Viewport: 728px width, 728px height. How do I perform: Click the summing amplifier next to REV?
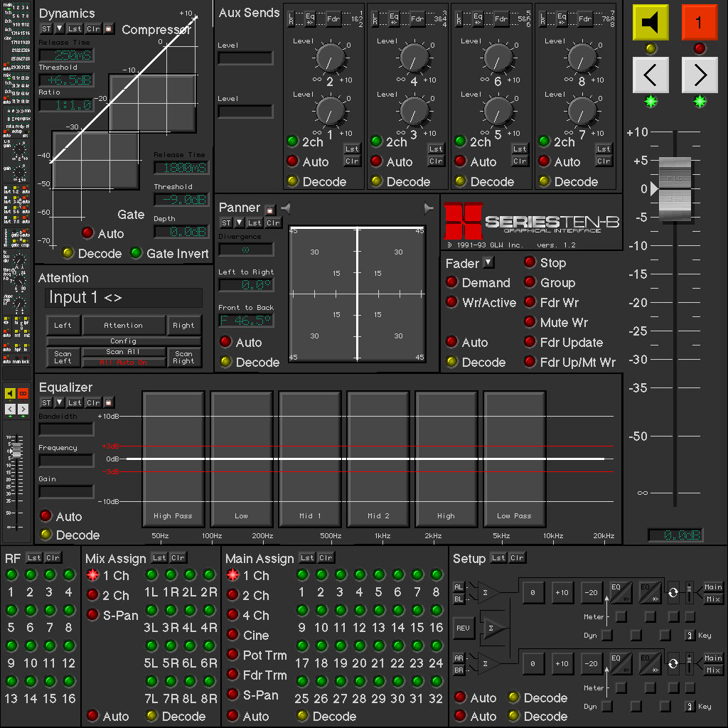point(494,628)
